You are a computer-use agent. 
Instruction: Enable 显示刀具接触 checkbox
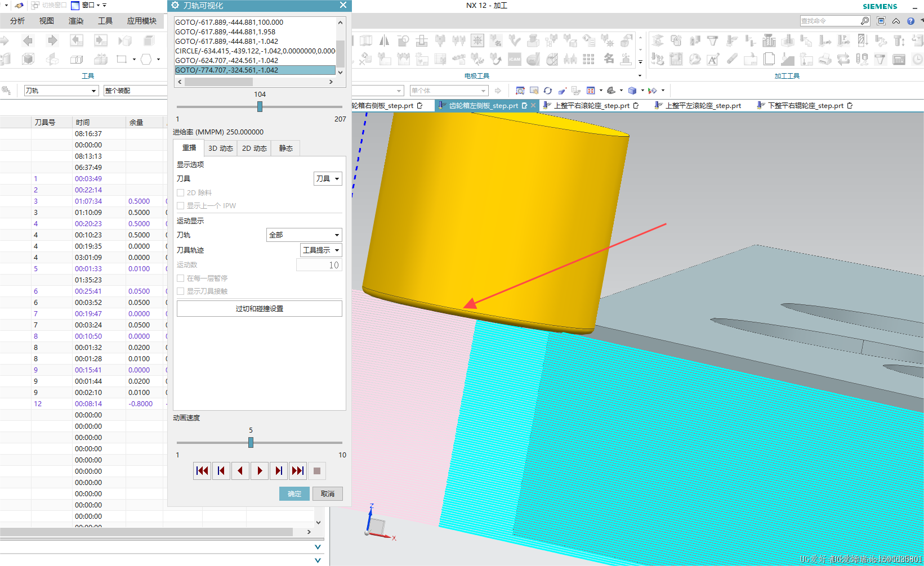[181, 291]
